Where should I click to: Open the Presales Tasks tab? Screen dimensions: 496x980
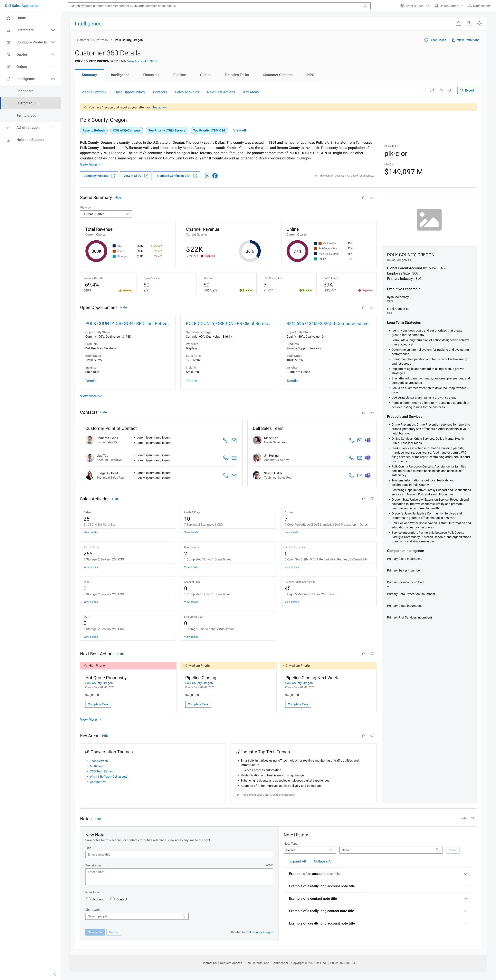[237, 75]
